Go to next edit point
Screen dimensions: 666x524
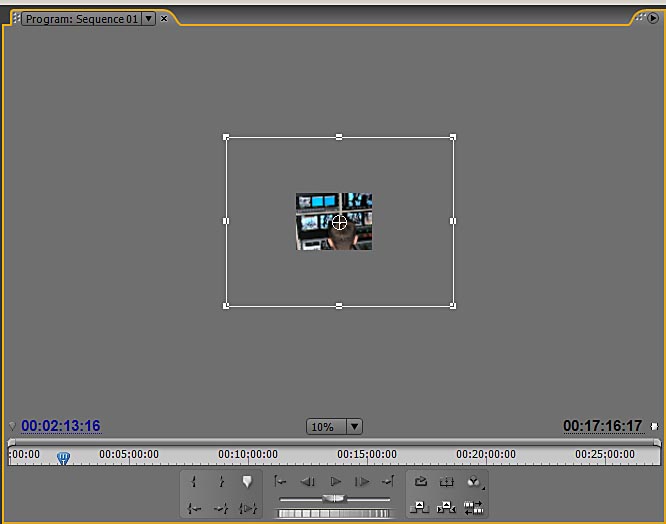[388, 482]
